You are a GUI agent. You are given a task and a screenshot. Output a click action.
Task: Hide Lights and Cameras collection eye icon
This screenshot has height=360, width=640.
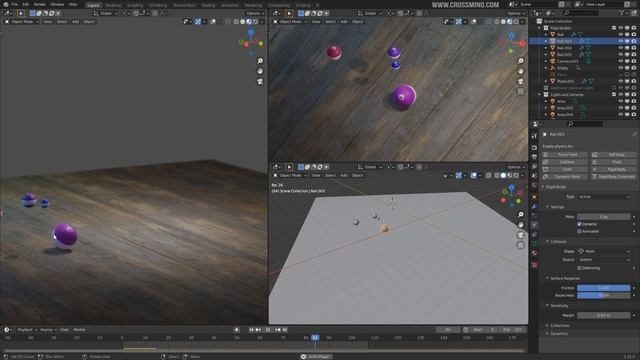point(621,95)
